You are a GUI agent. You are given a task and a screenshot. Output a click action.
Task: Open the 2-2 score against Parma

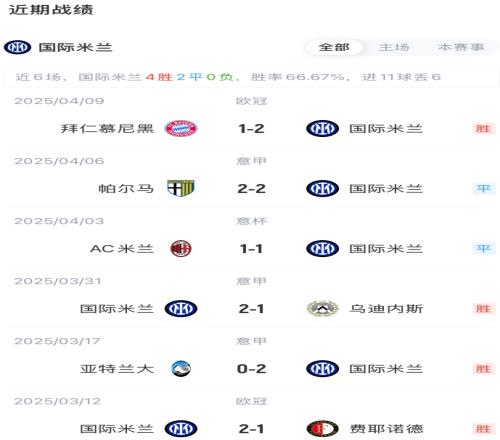click(251, 189)
